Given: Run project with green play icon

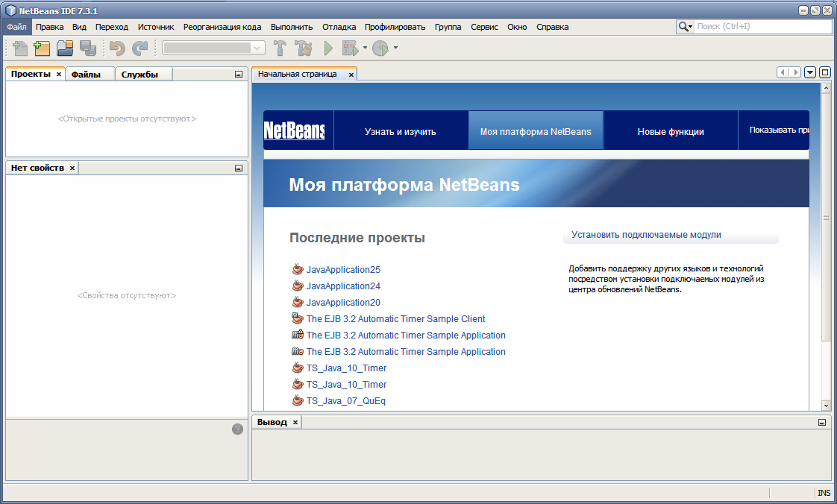Looking at the screenshot, I should pyautogui.click(x=327, y=48).
